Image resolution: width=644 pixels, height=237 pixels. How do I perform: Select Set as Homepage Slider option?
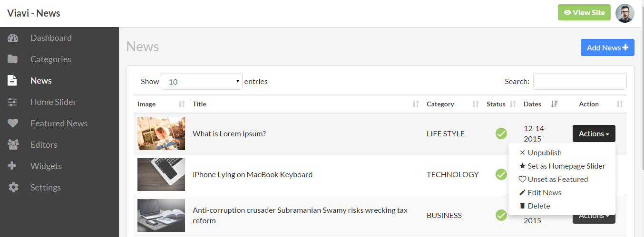(x=566, y=166)
